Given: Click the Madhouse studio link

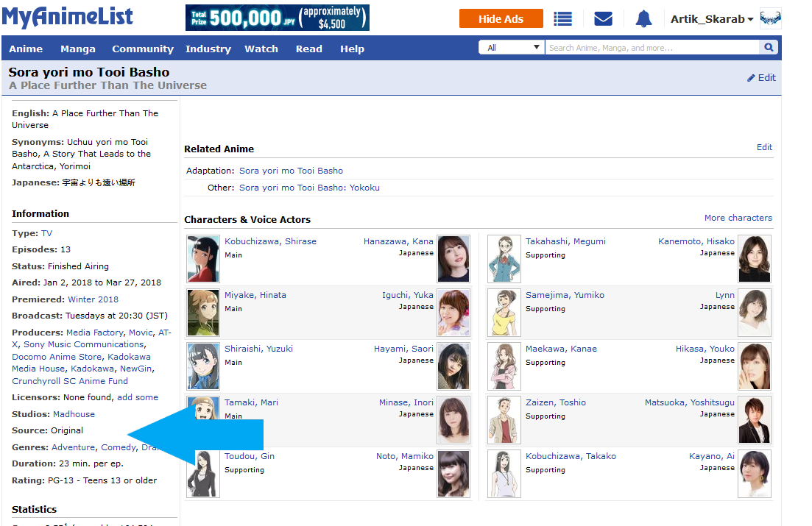Looking at the screenshot, I should click(x=74, y=414).
